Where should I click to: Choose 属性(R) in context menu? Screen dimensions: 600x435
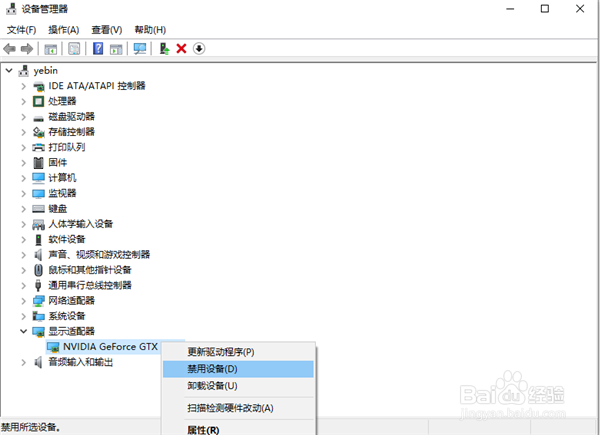pos(238,429)
